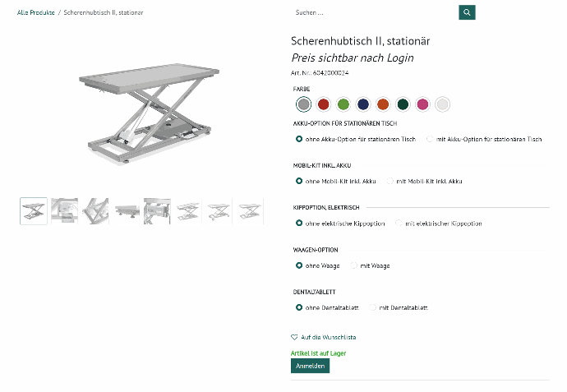Choose 'mit Mobil-Kit inkl. Akku' option

click(x=391, y=181)
